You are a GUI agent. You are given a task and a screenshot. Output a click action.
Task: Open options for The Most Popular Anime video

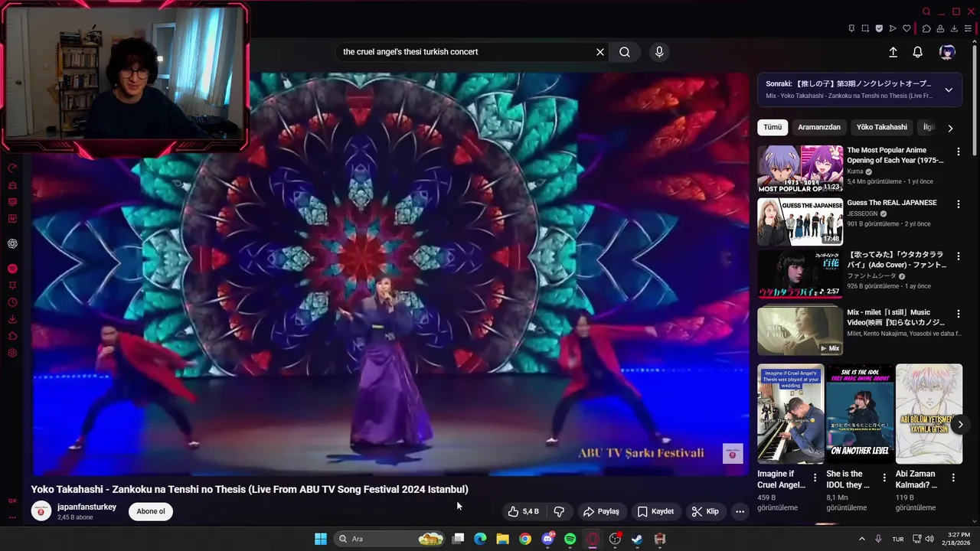958,152
